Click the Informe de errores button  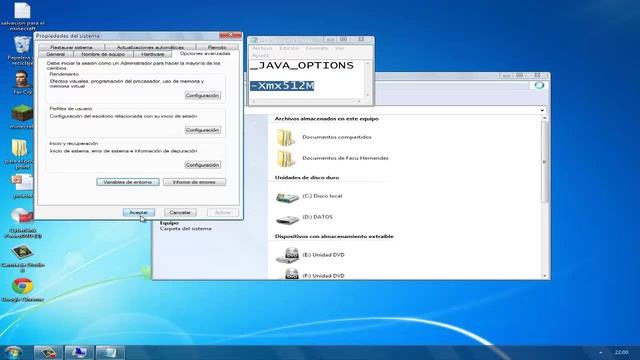tap(194, 182)
